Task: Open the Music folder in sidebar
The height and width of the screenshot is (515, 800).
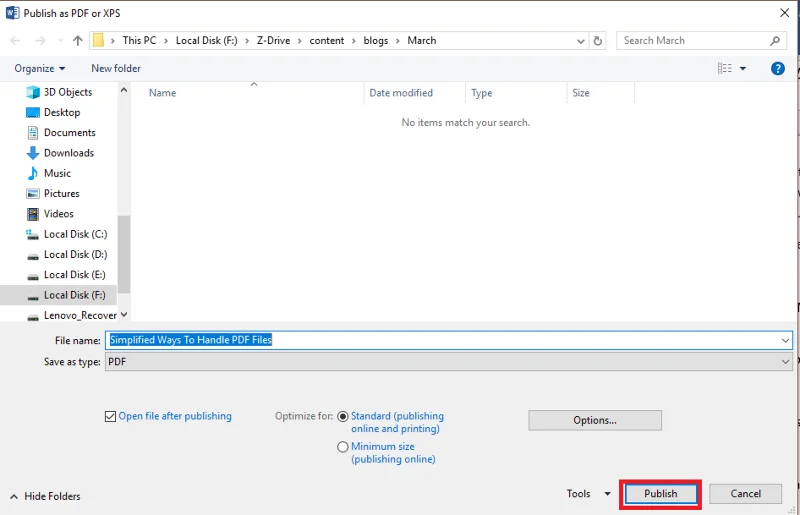Action: [57, 173]
